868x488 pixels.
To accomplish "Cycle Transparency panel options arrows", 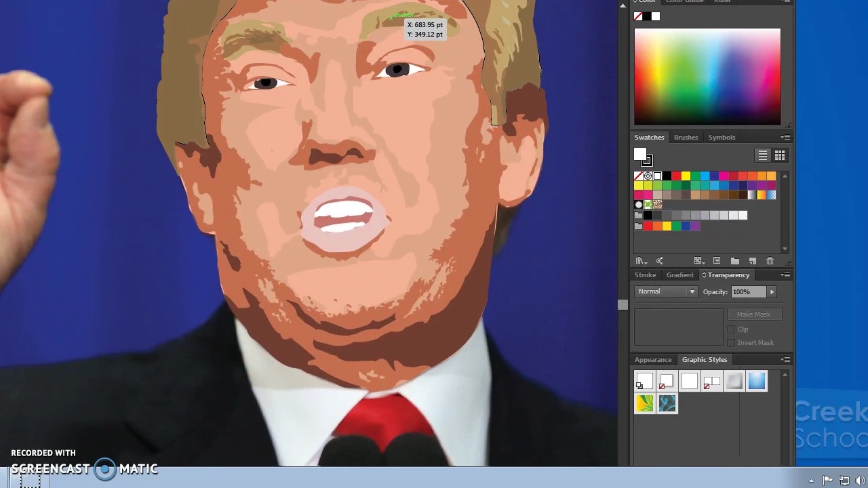I will click(x=704, y=275).
